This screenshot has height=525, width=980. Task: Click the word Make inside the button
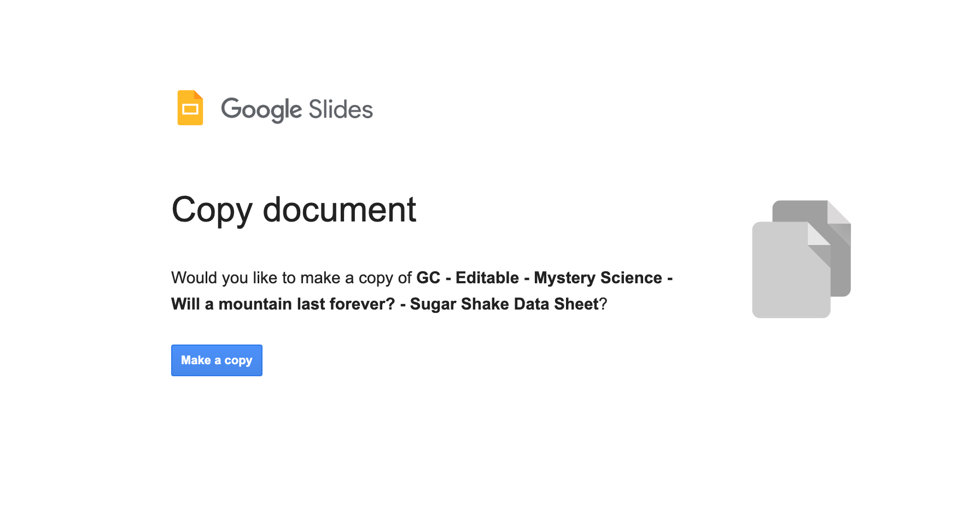pyautogui.click(x=196, y=360)
